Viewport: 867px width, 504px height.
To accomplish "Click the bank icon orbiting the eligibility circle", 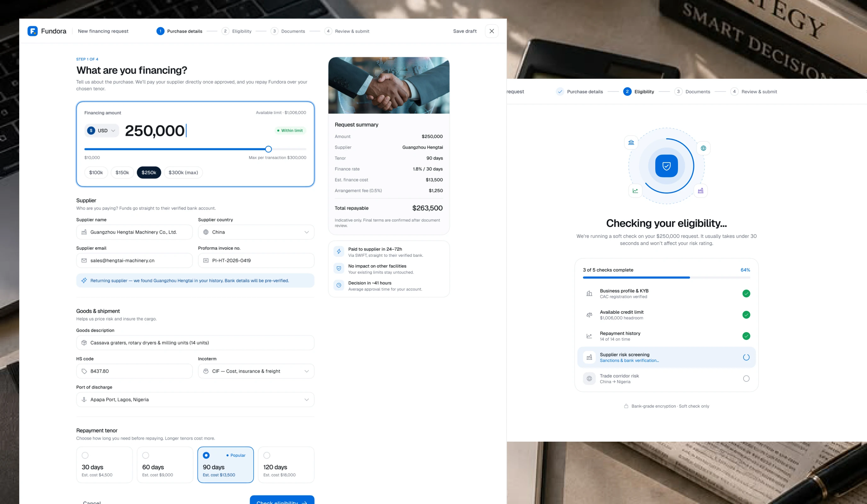I will point(631,142).
